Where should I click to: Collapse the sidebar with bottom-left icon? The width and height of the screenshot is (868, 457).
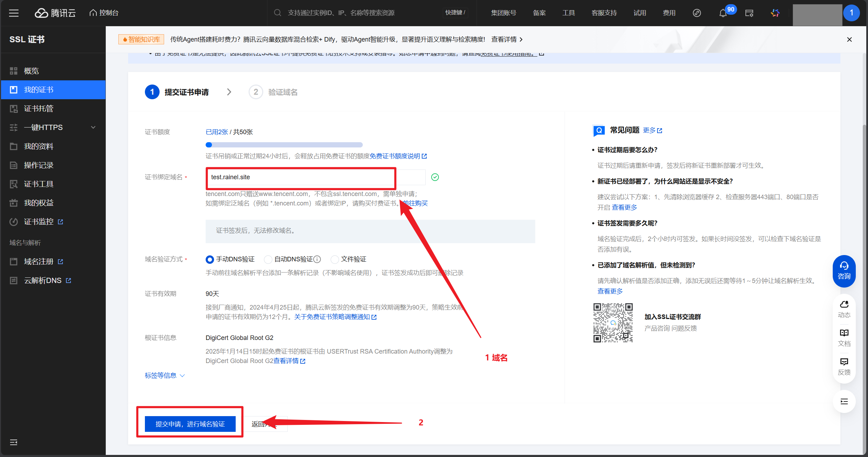[x=14, y=442]
